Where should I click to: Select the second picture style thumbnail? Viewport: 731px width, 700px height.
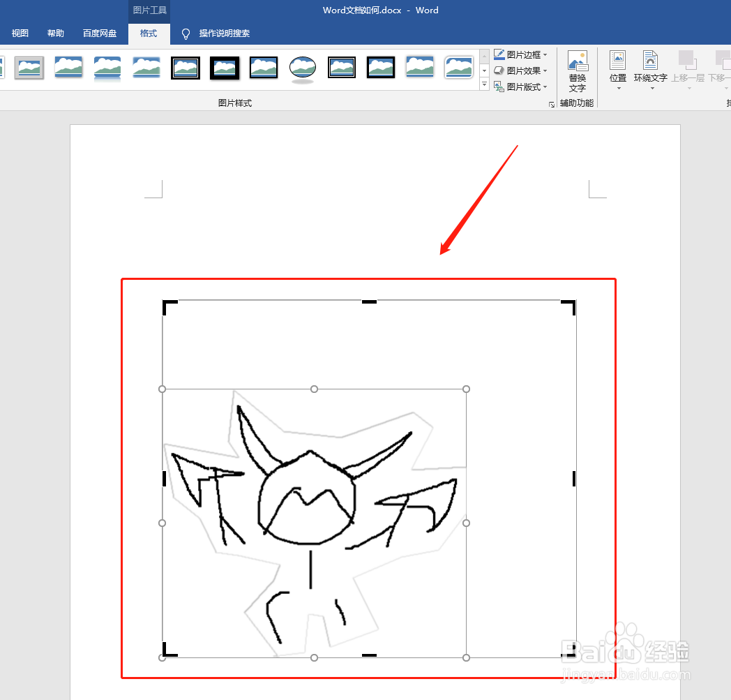tap(68, 68)
